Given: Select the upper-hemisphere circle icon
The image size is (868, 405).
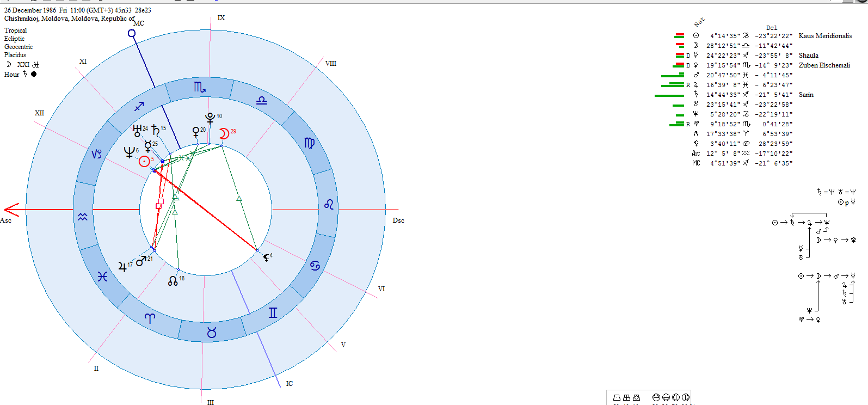Looking at the screenshot, I should (656, 397).
